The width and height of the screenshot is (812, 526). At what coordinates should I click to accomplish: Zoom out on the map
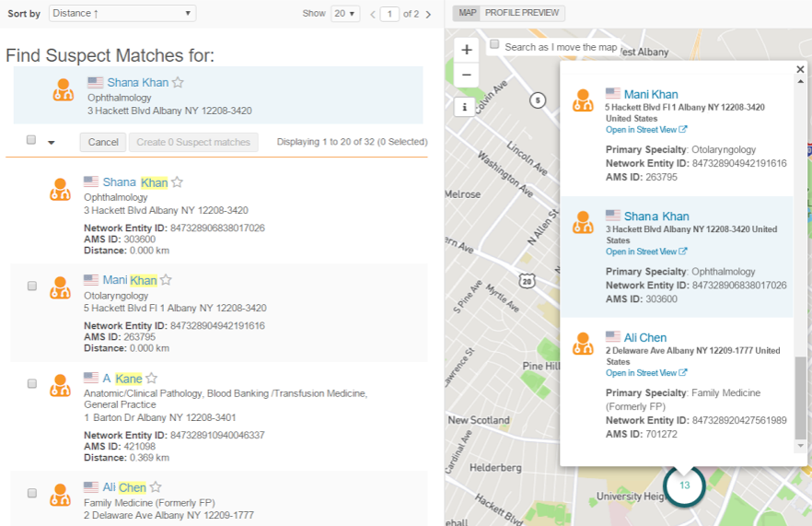click(467, 75)
